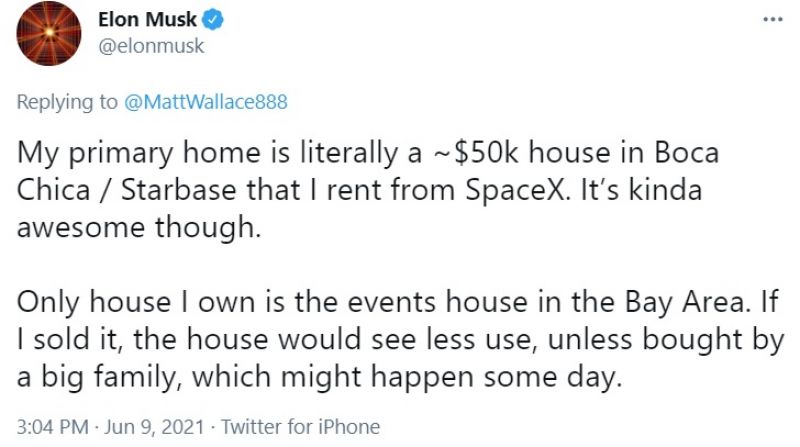The height and width of the screenshot is (447, 800).
Task: Click 'My primary home' opening words
Action: tap(139, 154)
